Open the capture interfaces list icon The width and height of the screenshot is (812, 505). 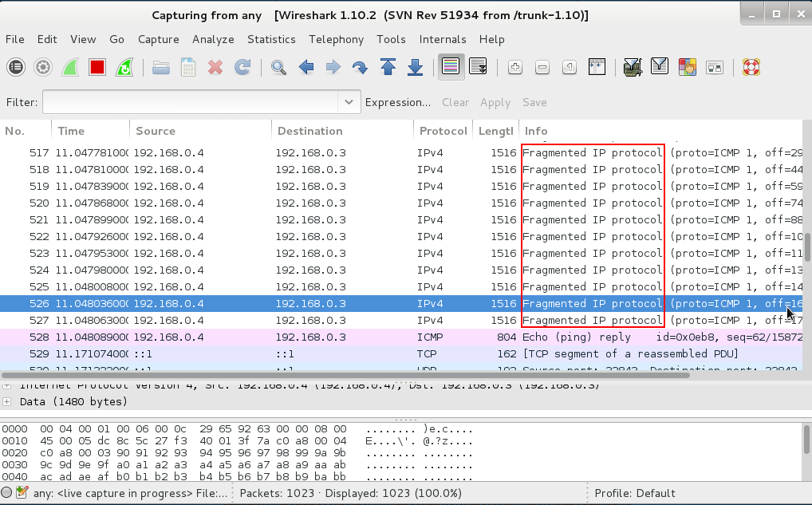point(16,68)
